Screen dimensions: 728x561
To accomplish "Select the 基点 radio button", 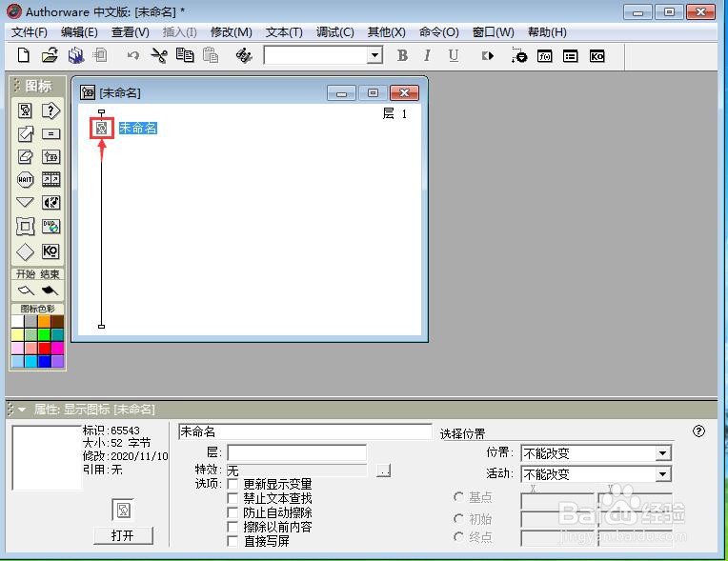I will click(x=458, y=497).
